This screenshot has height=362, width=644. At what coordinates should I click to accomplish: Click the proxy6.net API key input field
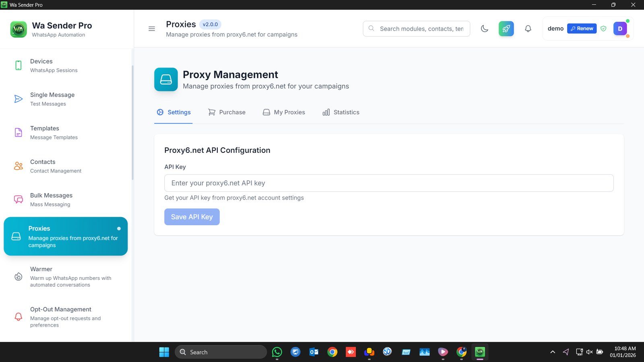(x=388, y=183)
